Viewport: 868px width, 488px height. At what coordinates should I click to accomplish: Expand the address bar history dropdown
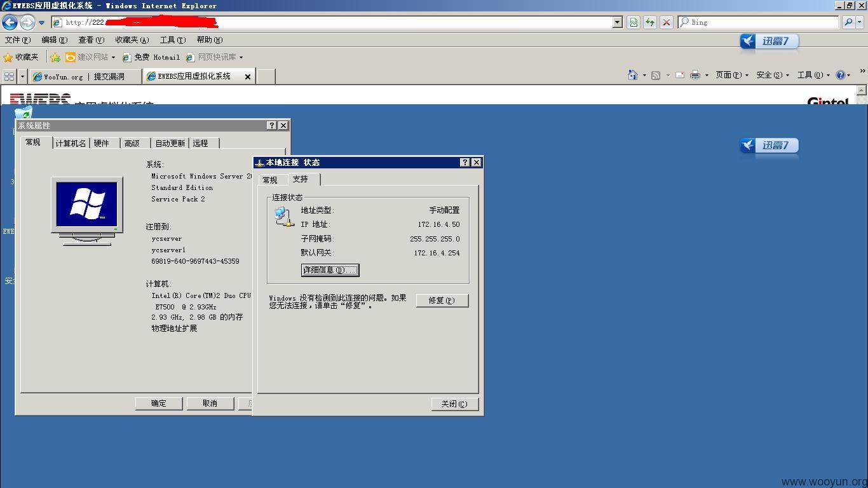tap(617, 22)
